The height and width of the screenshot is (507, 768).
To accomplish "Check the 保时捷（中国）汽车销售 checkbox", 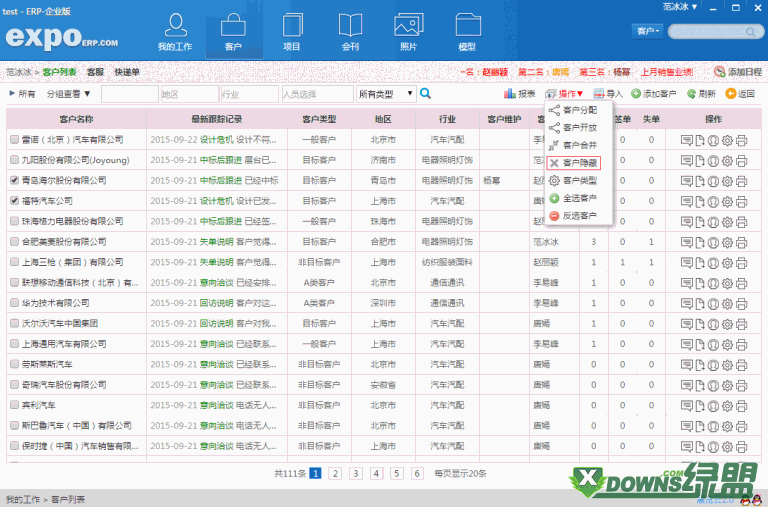I will (x=14, y=446).
